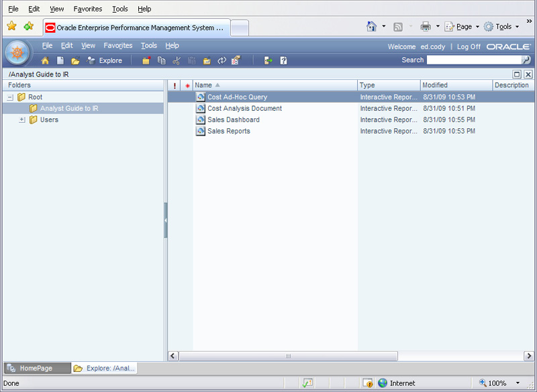537x392 pixels.
Task: Open the Oracle EPM File menu
Action: 47,46
